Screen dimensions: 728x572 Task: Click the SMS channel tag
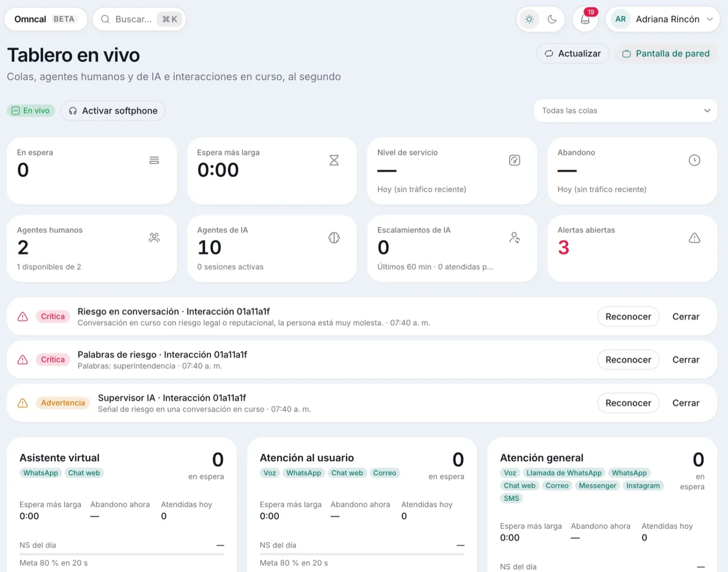[x=511, y=498]
